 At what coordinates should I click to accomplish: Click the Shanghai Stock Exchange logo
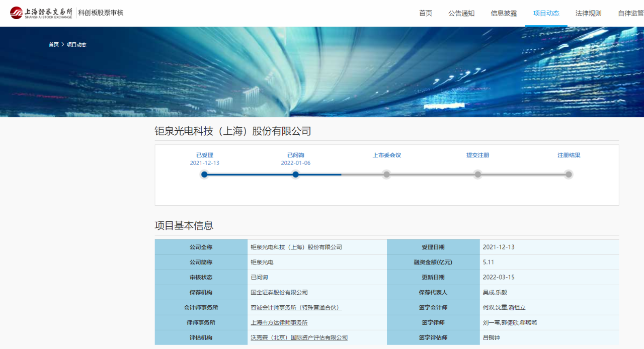(41, 13)
